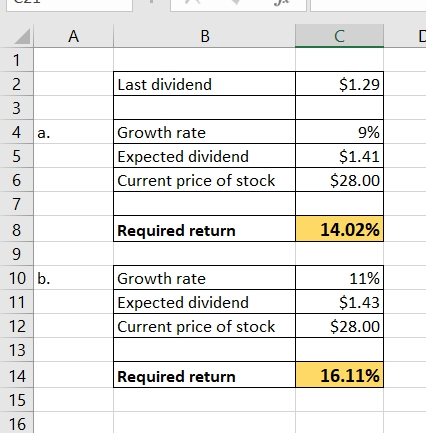The height and width of the screenshot is (433, 426).
Task: Select column C header
Action: click(339, 36)
